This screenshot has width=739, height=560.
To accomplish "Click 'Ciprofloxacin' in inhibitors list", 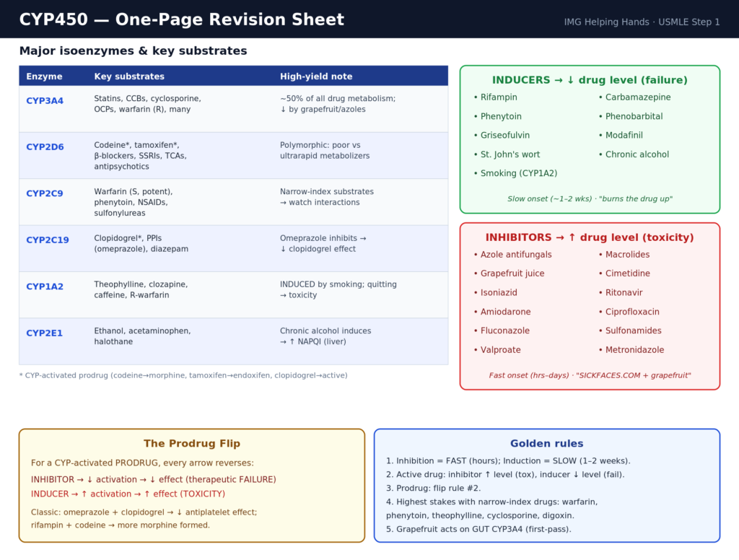I will [629, 312].
